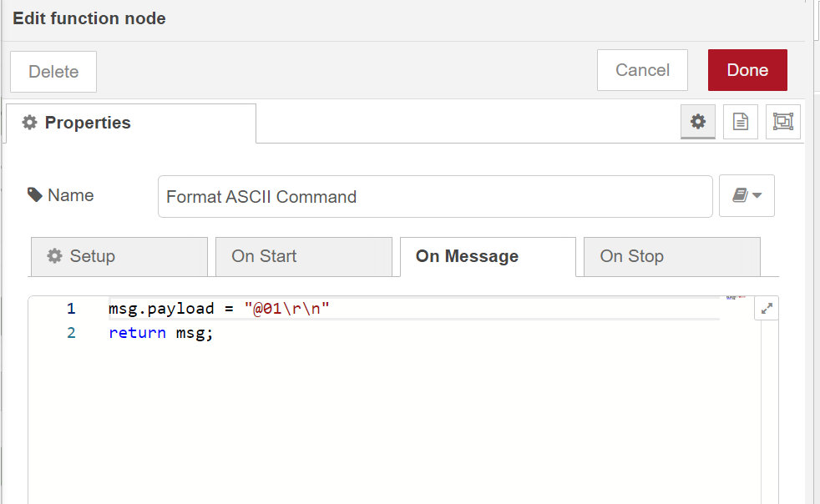The width and height of the screenshot is (820, 504).
Task: Open the node properties gear icon
Action: [698, 122]
